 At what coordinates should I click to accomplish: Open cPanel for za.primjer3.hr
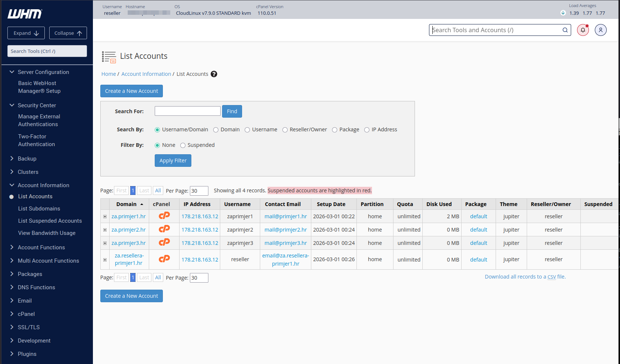(x=164, y=243)
